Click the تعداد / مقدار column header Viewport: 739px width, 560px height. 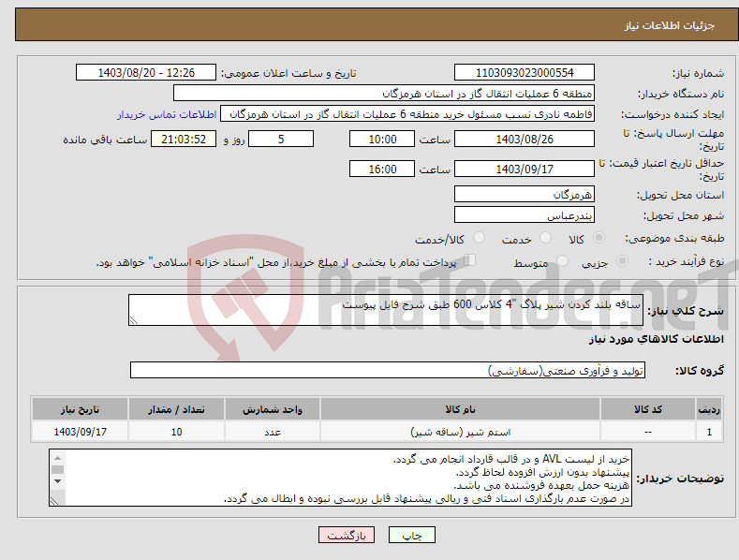(176, 409)
